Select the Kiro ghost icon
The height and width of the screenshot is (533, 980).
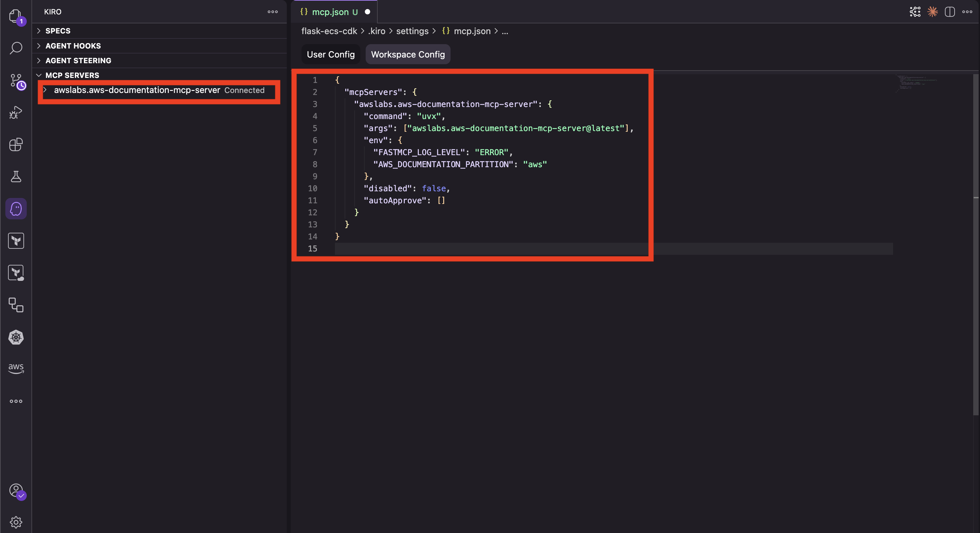[16, 209]
